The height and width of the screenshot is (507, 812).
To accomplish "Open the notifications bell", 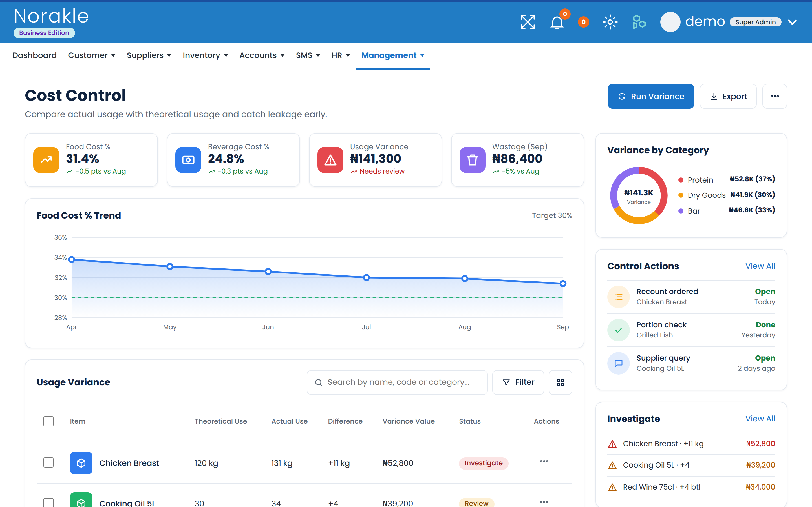I will pos(557,23).
